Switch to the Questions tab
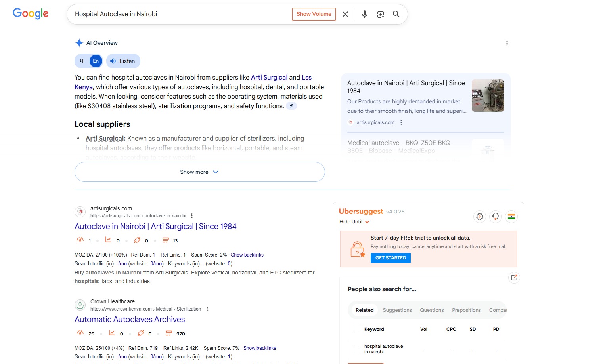This screenshot has height=364, width=601. point(432,310)
